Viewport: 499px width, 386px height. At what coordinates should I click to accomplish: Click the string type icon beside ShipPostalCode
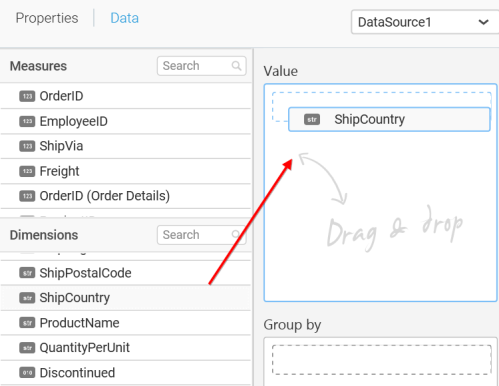[x=27, y=273]
